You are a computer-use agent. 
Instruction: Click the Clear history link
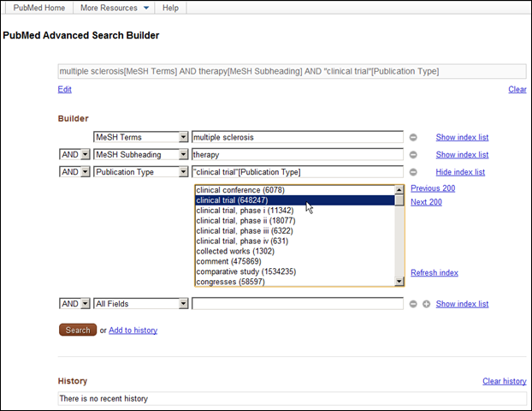click(x=504, y=381)
